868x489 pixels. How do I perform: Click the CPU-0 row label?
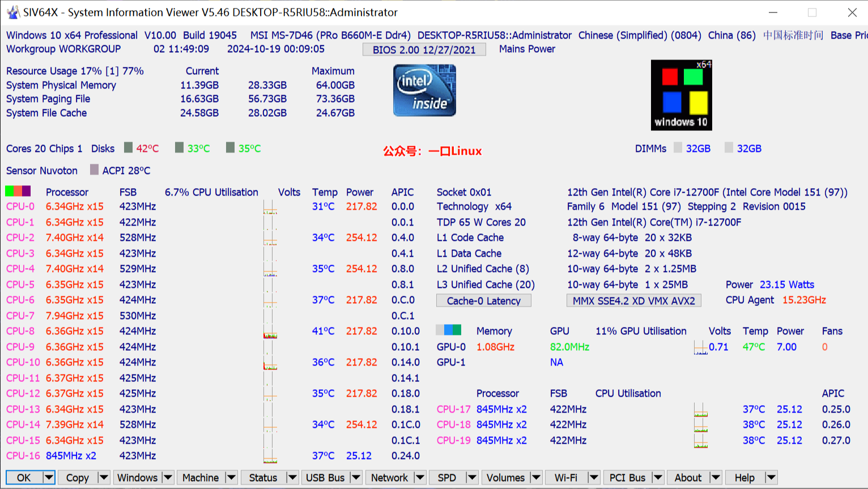pos(20,206)
